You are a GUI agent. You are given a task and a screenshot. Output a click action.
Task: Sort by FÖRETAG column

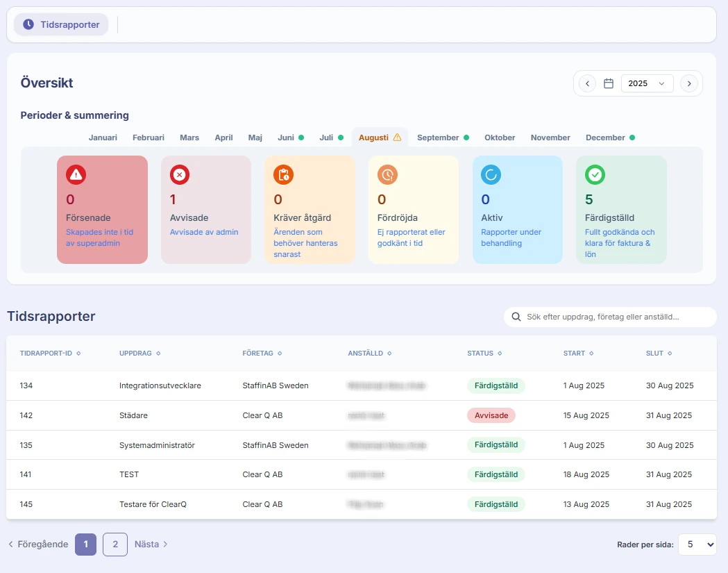tap(262, 354)
